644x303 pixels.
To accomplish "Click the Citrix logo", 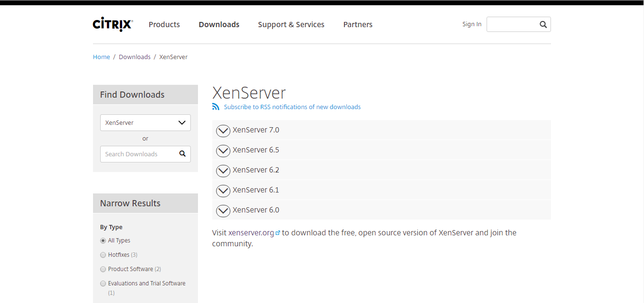I will 113,24.
